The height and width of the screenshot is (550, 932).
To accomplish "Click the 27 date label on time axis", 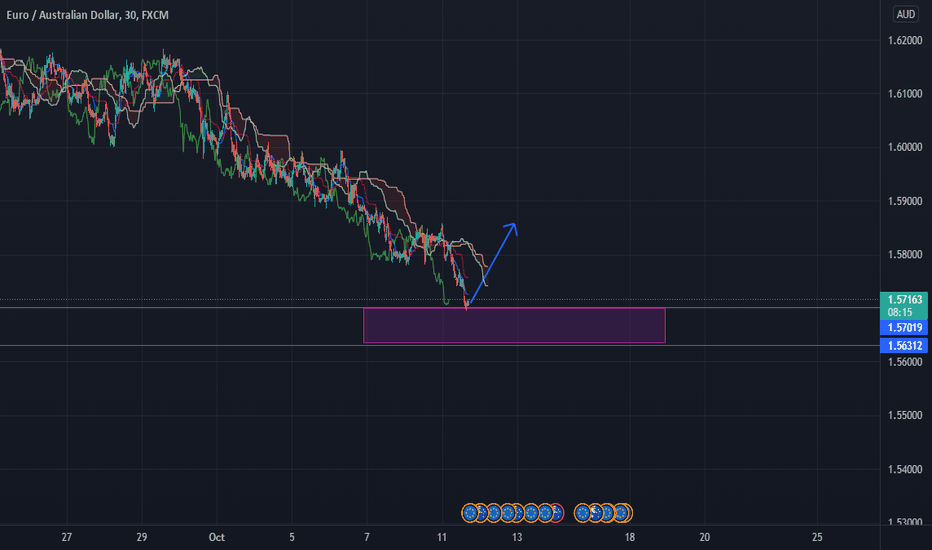I will (x=67, y=538).
